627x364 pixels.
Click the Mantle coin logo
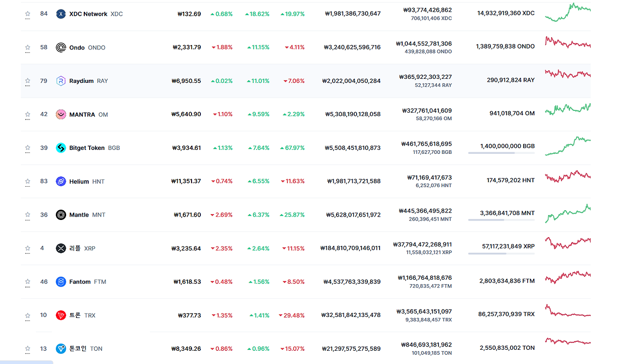[x=61, y=215]
